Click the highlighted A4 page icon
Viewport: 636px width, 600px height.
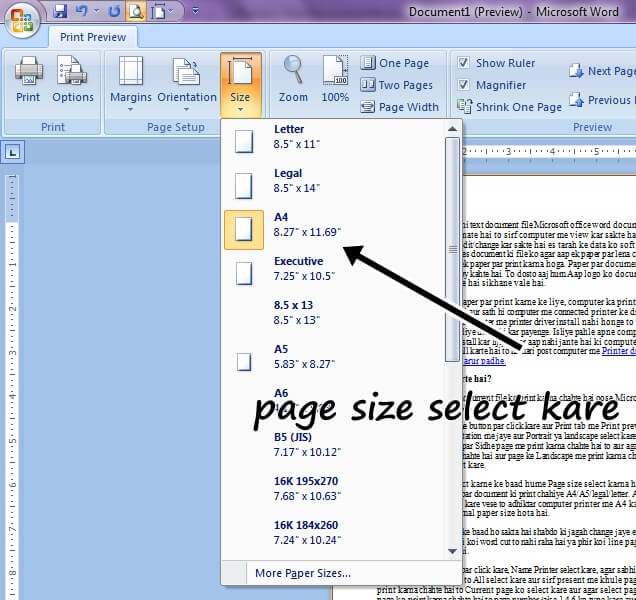(244, 230)
